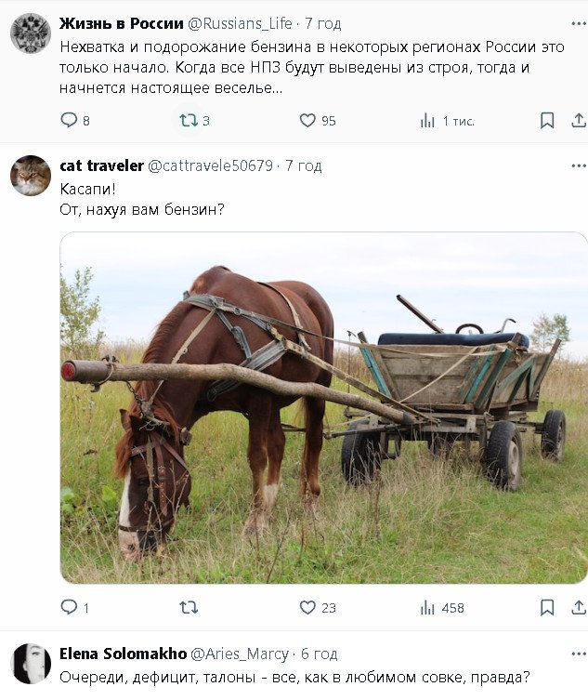Open more options for Elena Solomakho post

579,654
